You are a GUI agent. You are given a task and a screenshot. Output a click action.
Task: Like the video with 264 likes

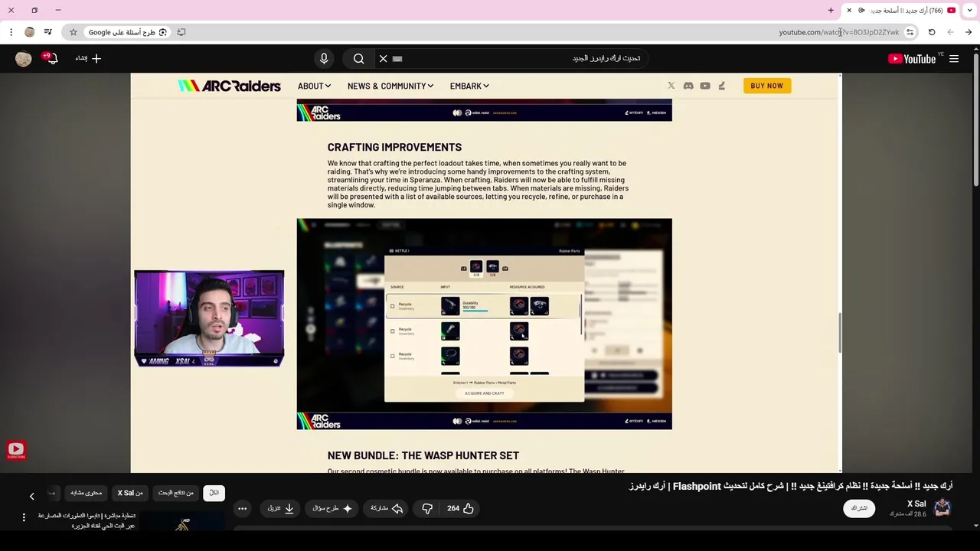tap(461, 508)
